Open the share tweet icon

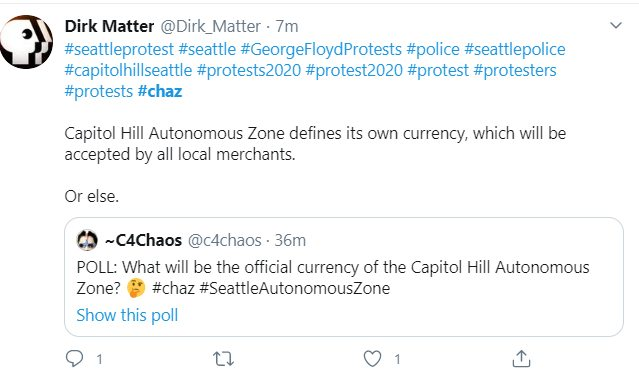(521, 358)
